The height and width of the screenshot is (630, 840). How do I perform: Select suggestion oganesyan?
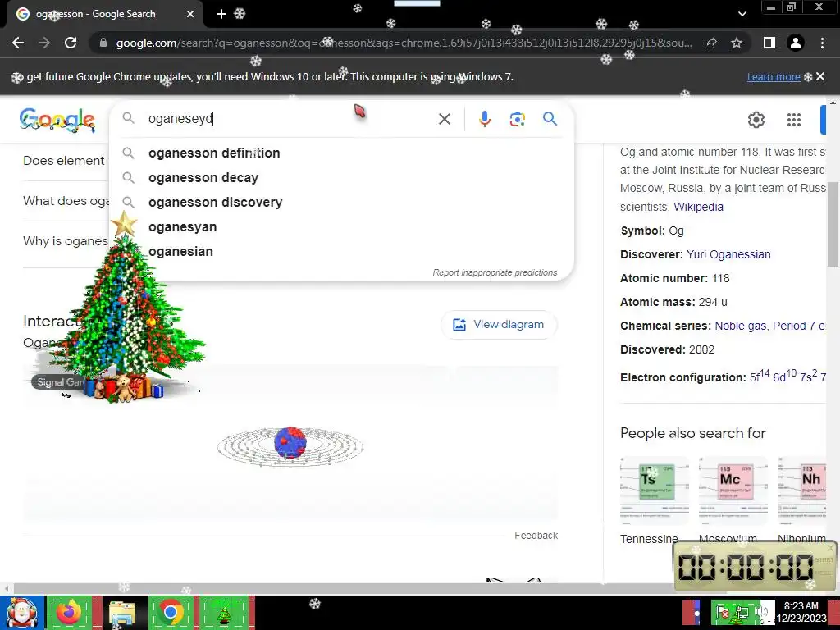(x=342, y=227)
